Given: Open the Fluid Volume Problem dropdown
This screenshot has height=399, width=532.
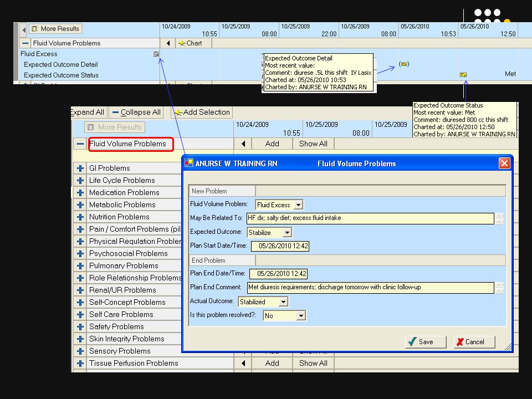Looking at the screenshot, I should pos(298,205).
